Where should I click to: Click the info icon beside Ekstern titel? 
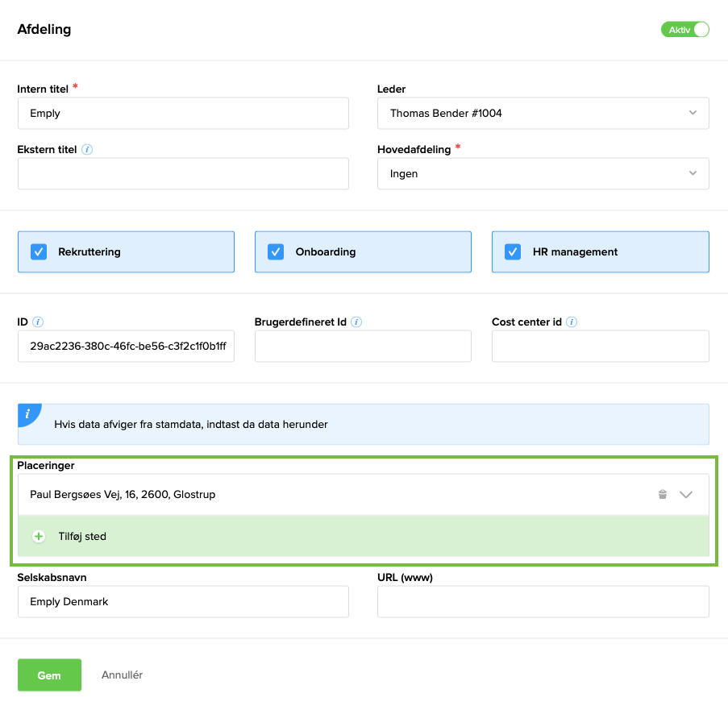click(x=88, y=149)
